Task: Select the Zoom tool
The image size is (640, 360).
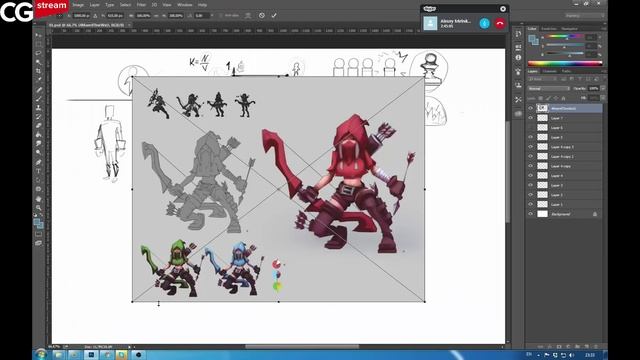Action: pos(38,207)
